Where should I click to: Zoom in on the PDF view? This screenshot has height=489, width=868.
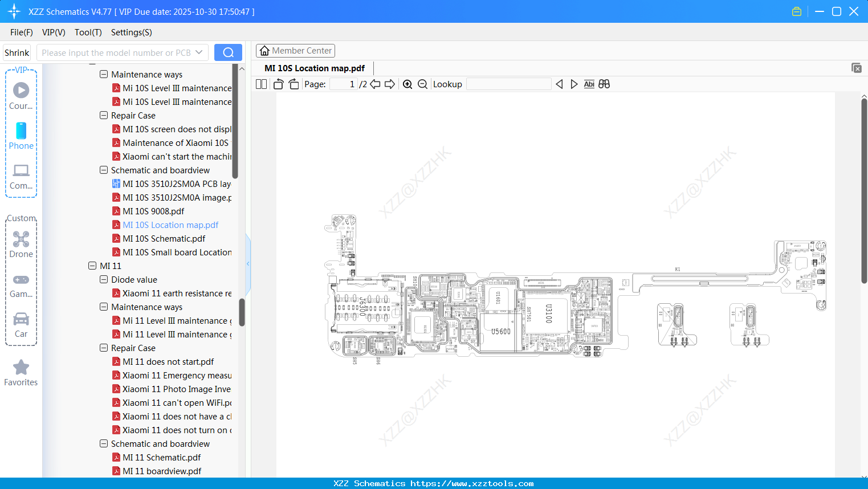407,84
